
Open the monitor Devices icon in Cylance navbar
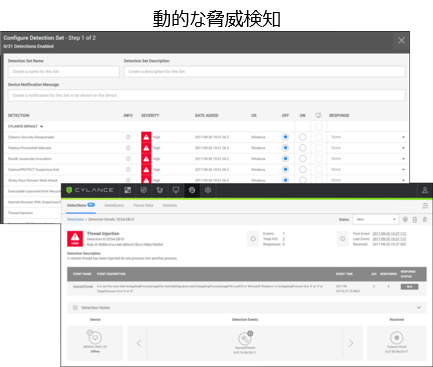click(176, 190)
